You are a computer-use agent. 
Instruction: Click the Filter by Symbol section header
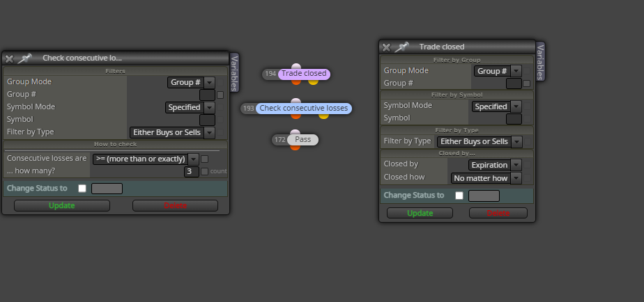457,95
